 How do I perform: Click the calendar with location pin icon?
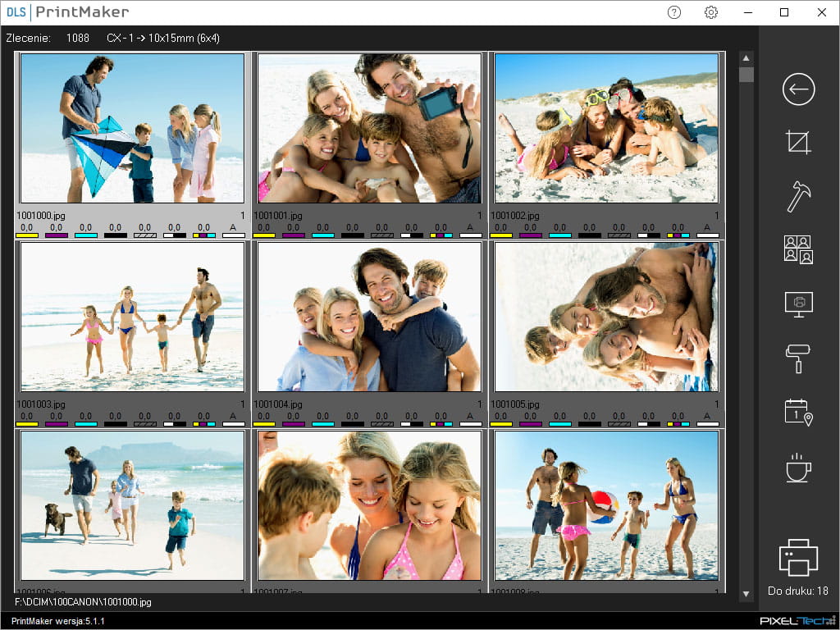tap(798, 412)
